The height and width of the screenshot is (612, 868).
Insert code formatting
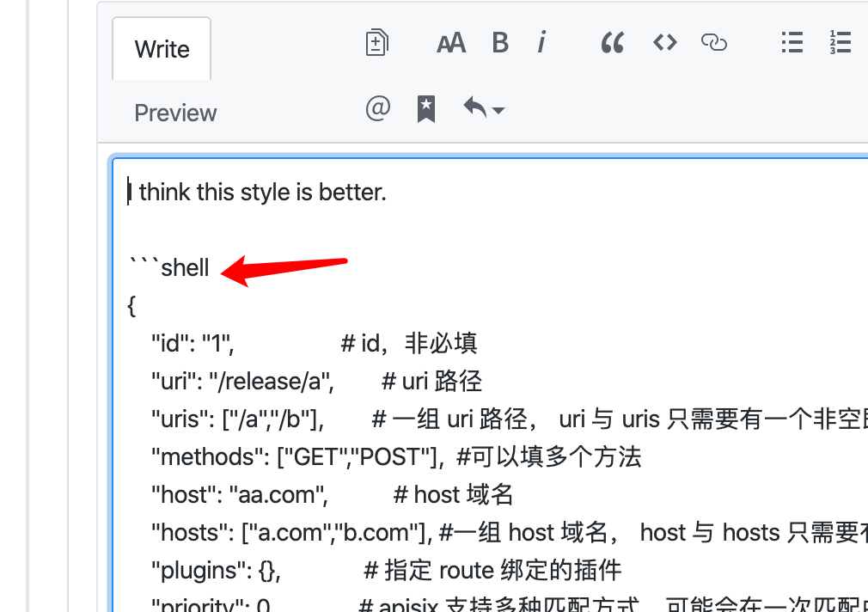[665, 42]
